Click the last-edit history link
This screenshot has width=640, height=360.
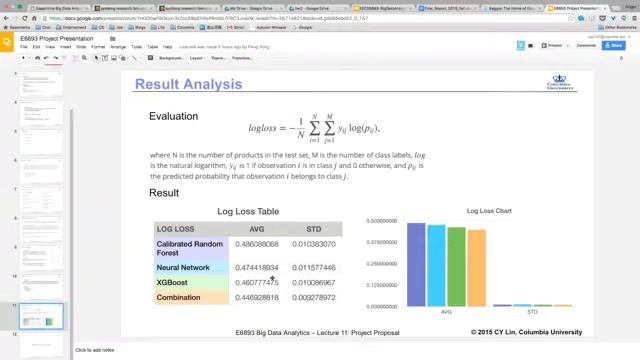224,47
